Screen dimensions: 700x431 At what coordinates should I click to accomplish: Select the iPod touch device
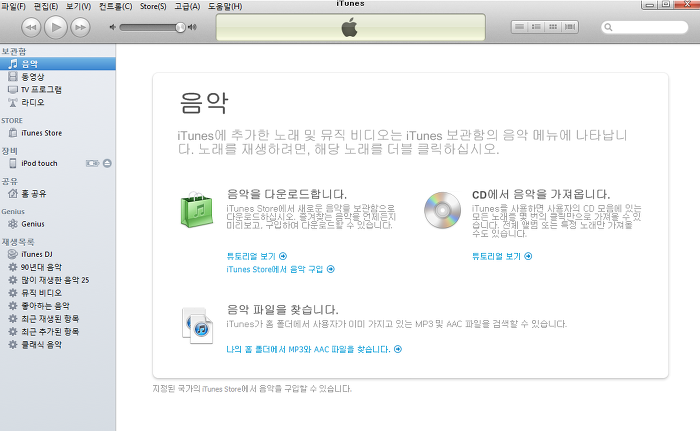point(58,163)
